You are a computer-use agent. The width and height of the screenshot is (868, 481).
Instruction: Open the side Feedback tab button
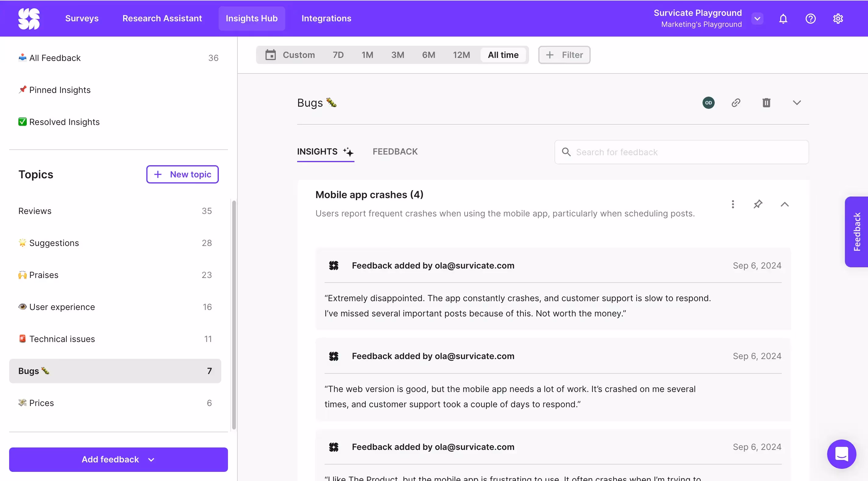pyautogui.click(x=856, y=232)
